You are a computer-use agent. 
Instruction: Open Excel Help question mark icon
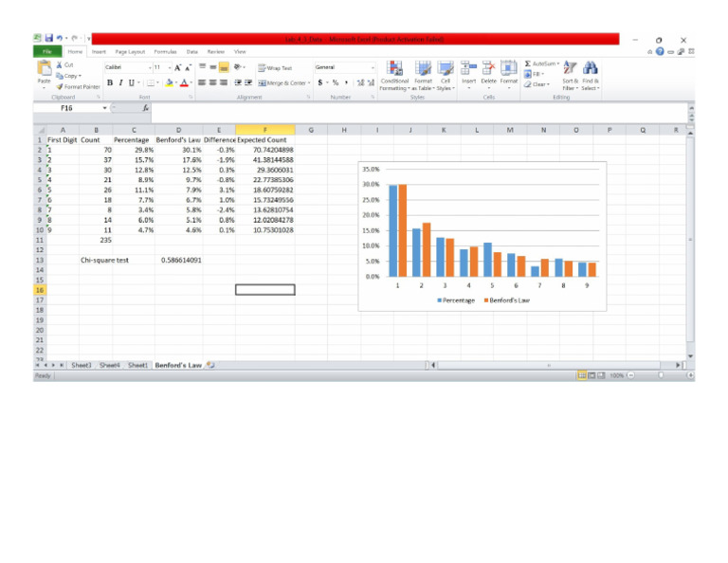pyautogui.click(x=660, y=51)
